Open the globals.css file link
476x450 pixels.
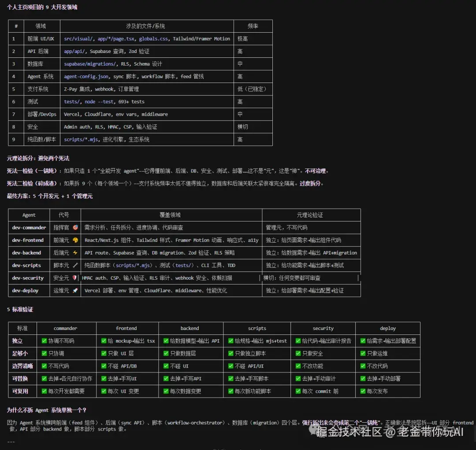(153, 38)
